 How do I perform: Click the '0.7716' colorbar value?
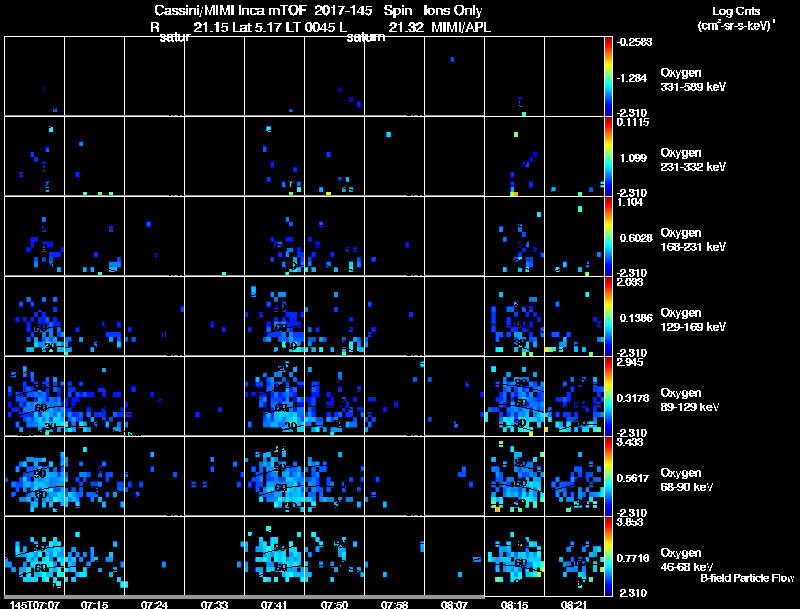pos(633,559)
